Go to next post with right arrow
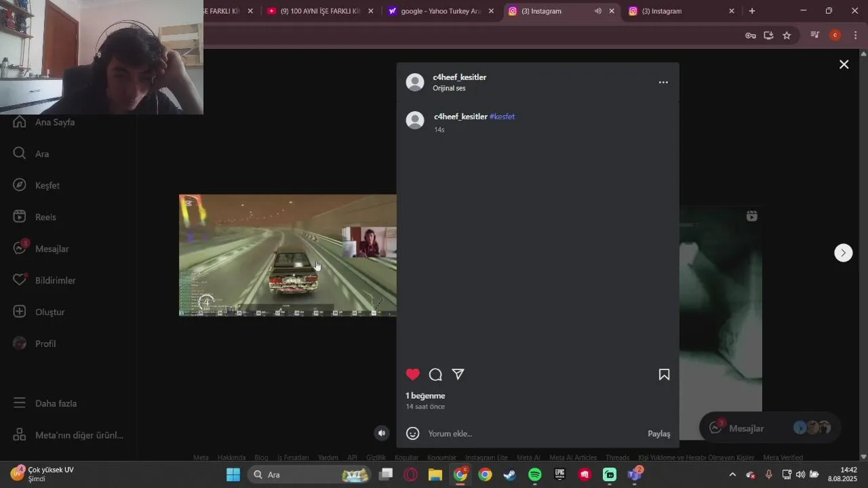The image size is (868, 488). pos(843,253)
